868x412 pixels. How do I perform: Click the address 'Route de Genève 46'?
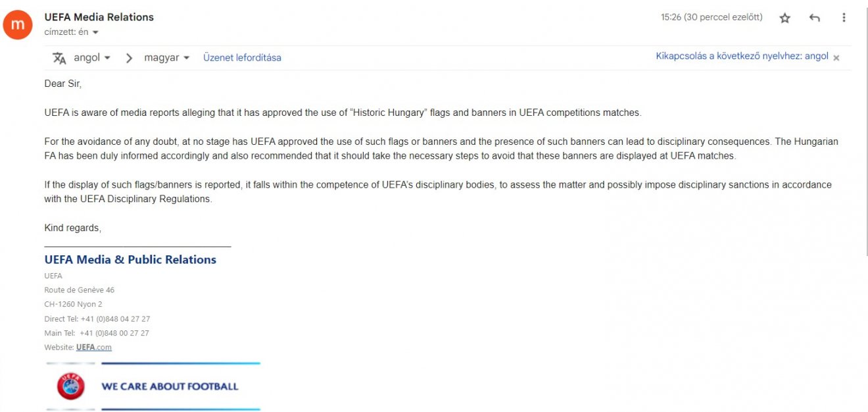80,290
